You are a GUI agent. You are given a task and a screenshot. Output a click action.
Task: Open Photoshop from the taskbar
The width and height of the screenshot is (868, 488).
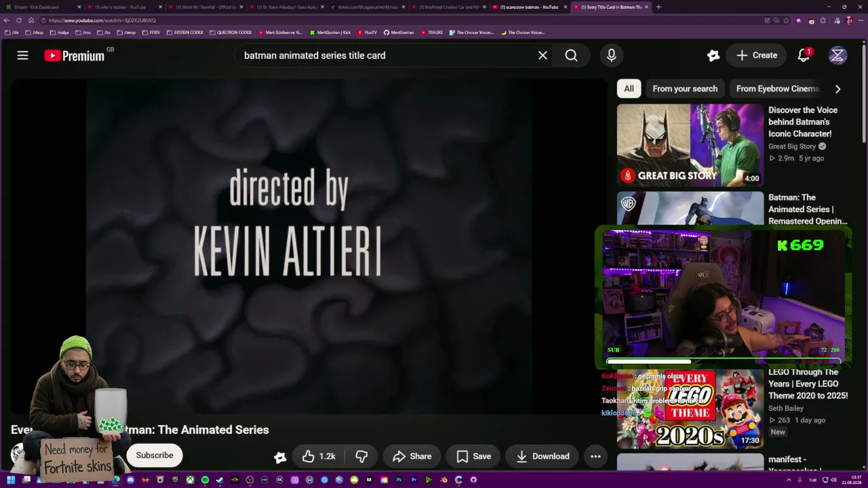399,480
